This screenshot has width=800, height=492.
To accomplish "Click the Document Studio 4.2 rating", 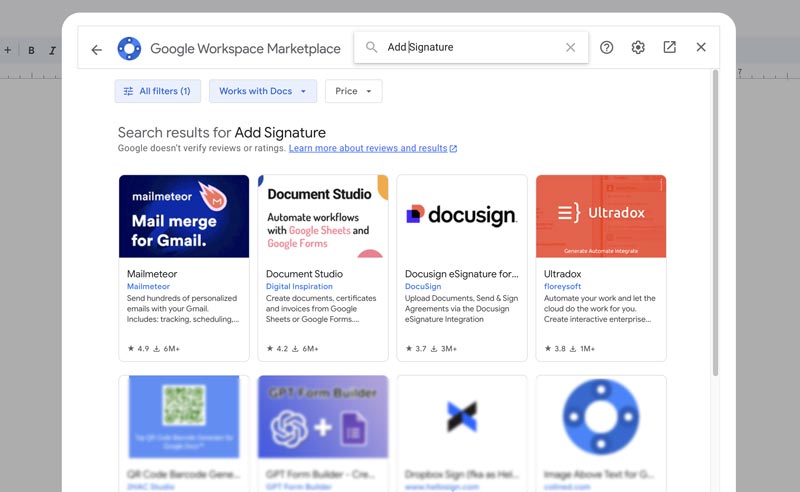I will tap(277, 349).
